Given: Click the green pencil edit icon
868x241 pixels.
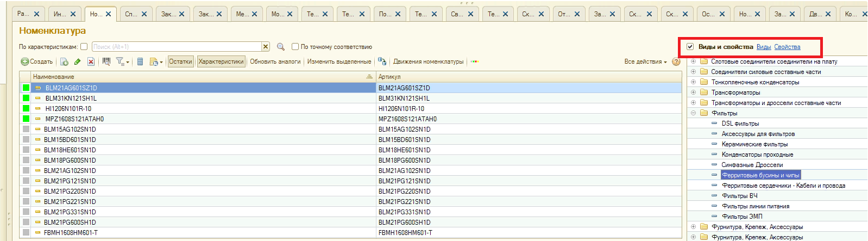Looking at the screenshot, I should click(78, 62).
